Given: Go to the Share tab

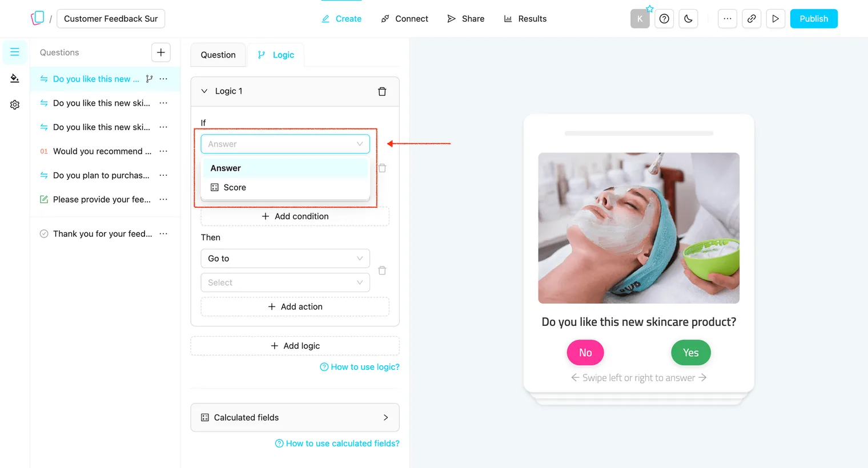Looking at the screenshot, I should pyautogui.click(x=466, y=19).
